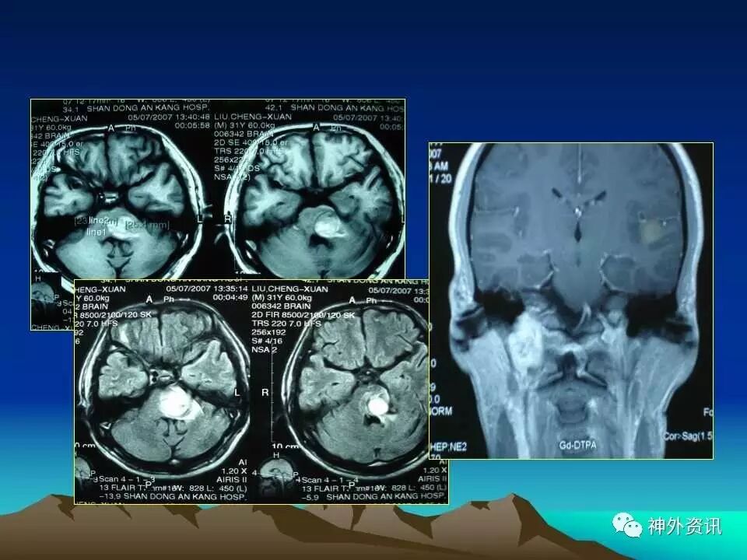Screen dimensions: 747x560
Task: Click 'LIU,CHENG-XUAN' name in the top T1 film
Action: [x=253, y=117]
